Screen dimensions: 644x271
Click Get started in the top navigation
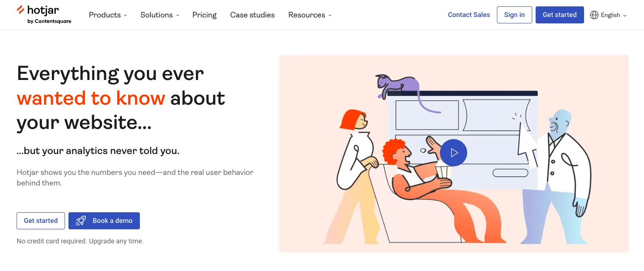point(559,15)
